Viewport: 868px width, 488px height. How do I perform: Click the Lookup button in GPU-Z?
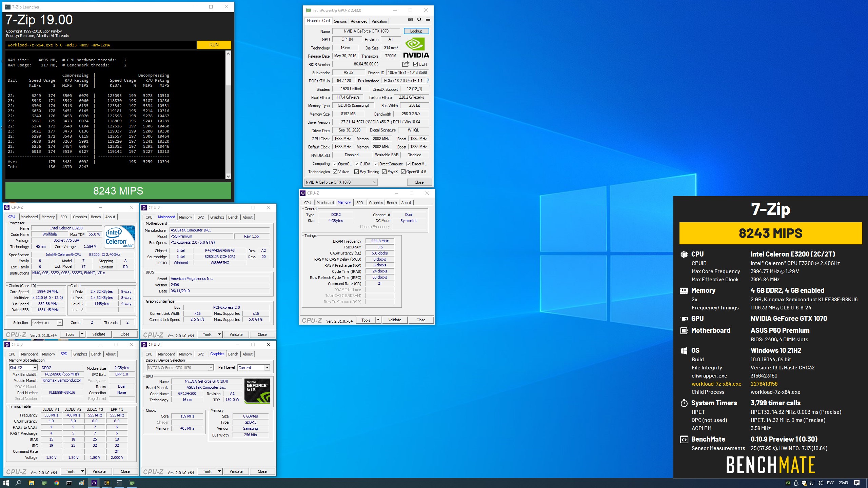pos(416,31)
